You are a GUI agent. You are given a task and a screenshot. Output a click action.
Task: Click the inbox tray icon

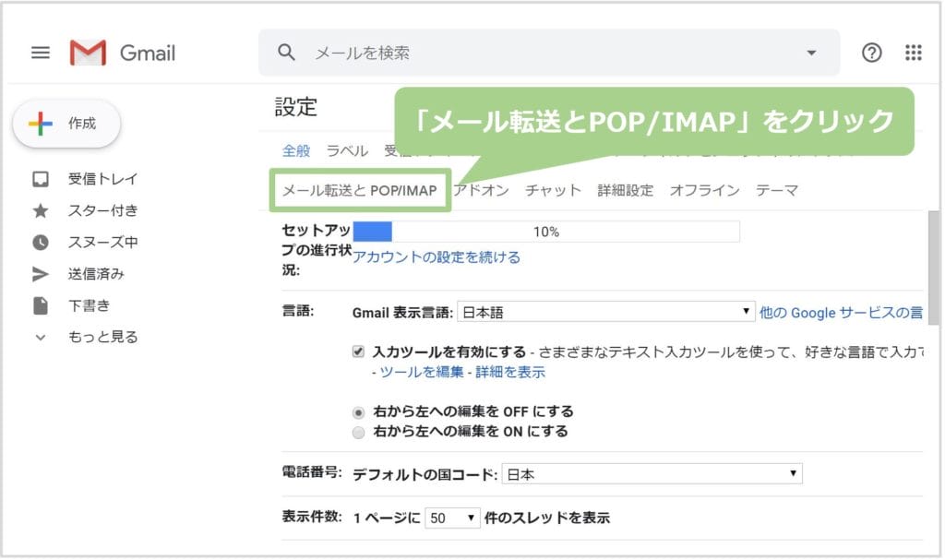[41, 179]
